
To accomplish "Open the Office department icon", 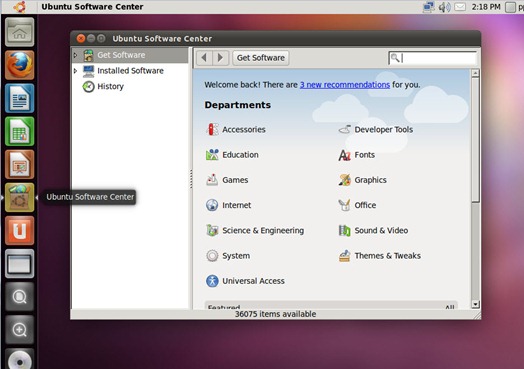I will 345,205.
